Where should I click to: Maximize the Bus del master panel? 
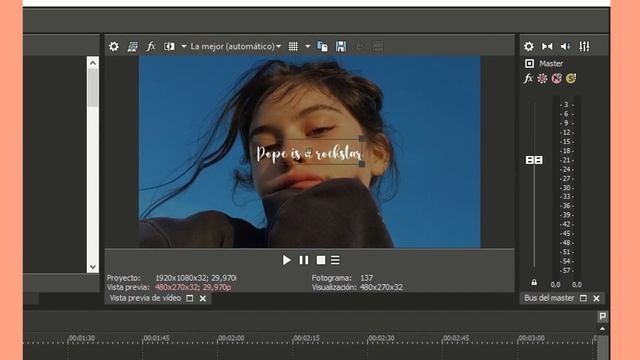(583, 298)
